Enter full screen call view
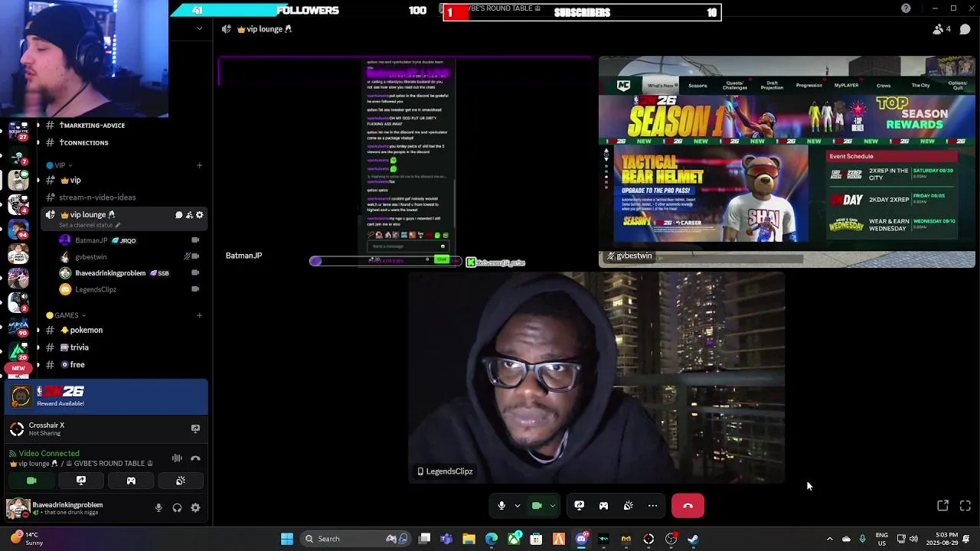The height and width of the screenshot is (551, 980). click(965, 506)
